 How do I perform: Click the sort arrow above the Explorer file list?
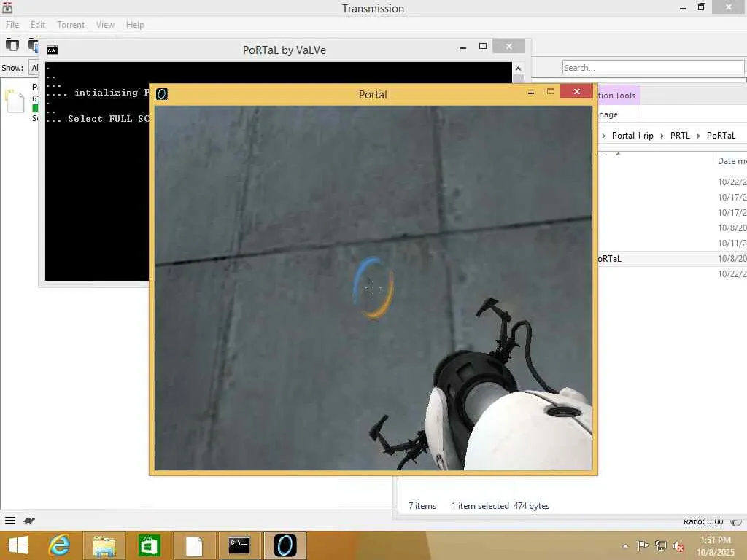tap(617, 154)
